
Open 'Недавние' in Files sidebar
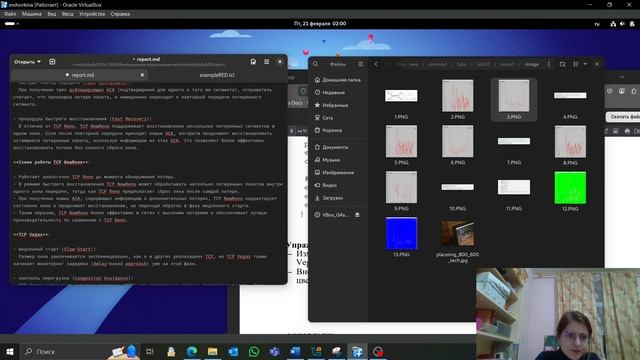click(x=337, y=93)
